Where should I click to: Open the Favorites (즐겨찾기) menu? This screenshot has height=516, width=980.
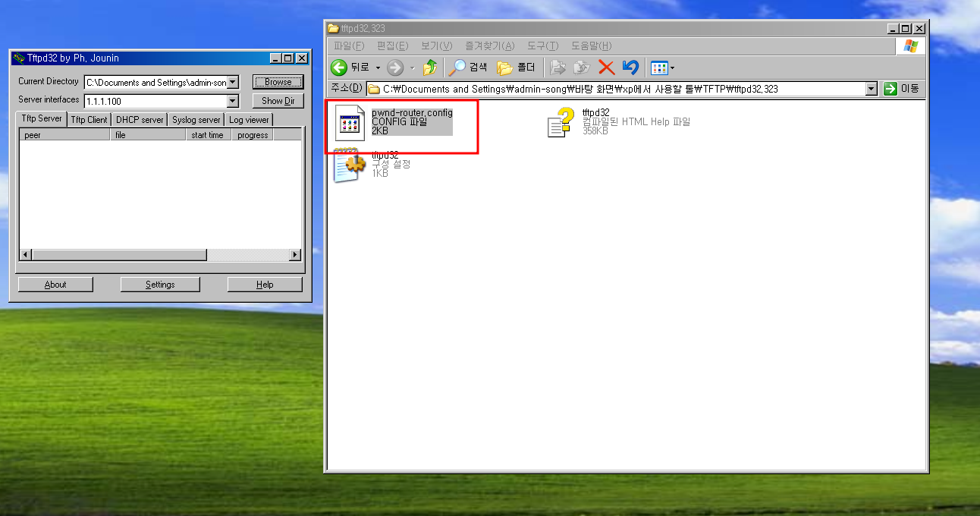(489, 46)
